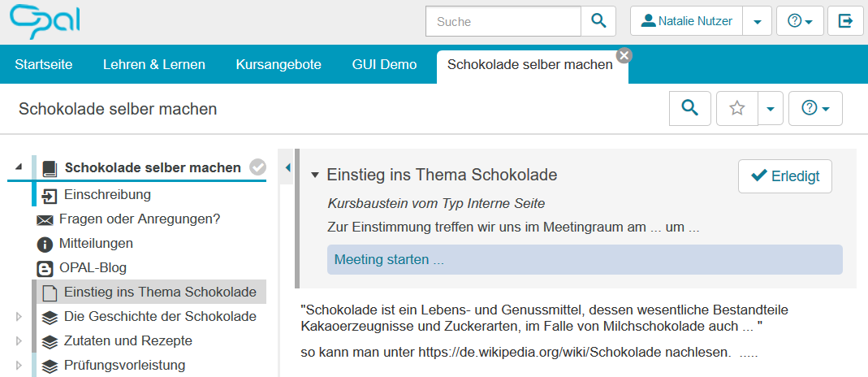The height and width of the screenshot is (377, 868).
Task: Focus the Suche input field
Action: (x=503, y=22)
